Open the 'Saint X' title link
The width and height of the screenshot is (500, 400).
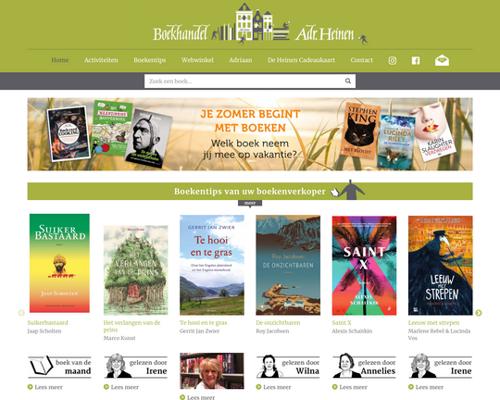(342, 323)
